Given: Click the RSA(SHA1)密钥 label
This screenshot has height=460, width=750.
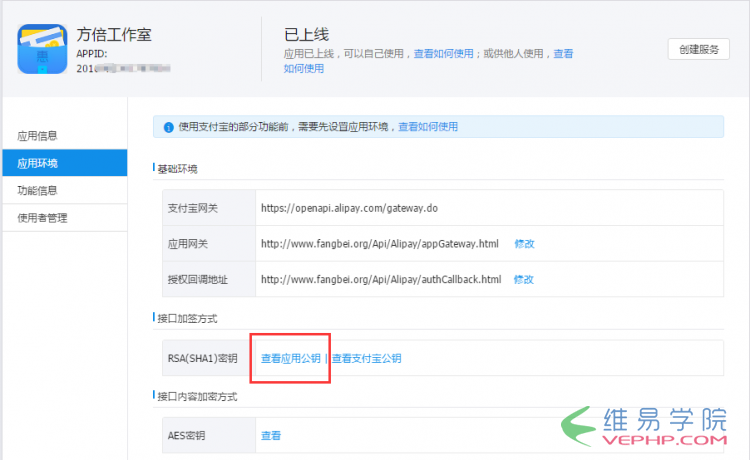Looking at the screenshot, I should (202, 359).
